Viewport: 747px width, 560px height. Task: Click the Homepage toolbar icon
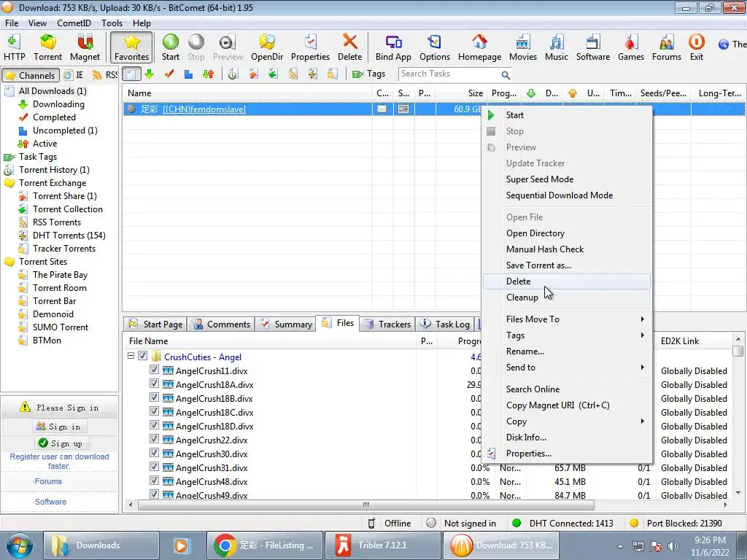pyautogui.click(x=479, y=47)
